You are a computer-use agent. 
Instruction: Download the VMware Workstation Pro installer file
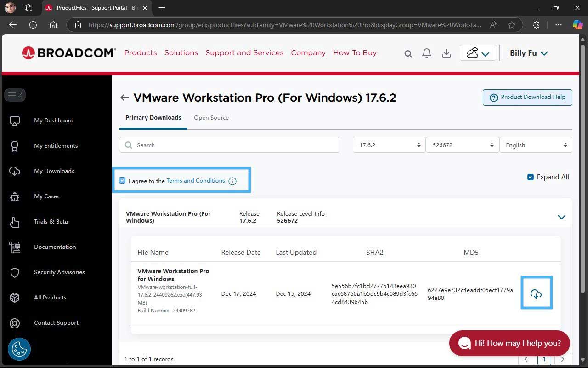tap(537, 293)
